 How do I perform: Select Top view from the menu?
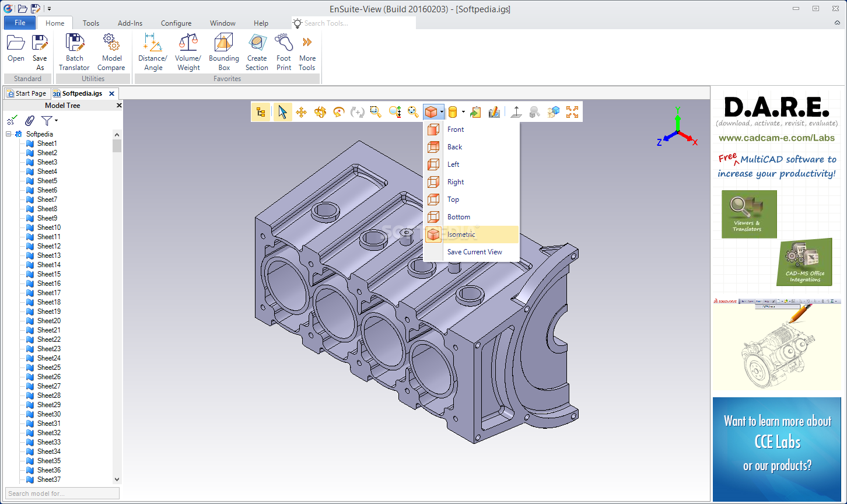[x=471, y=199]
